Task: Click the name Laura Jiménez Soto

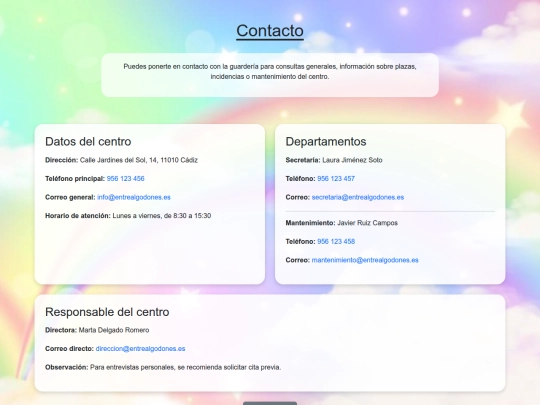Action: click(352, 160)
